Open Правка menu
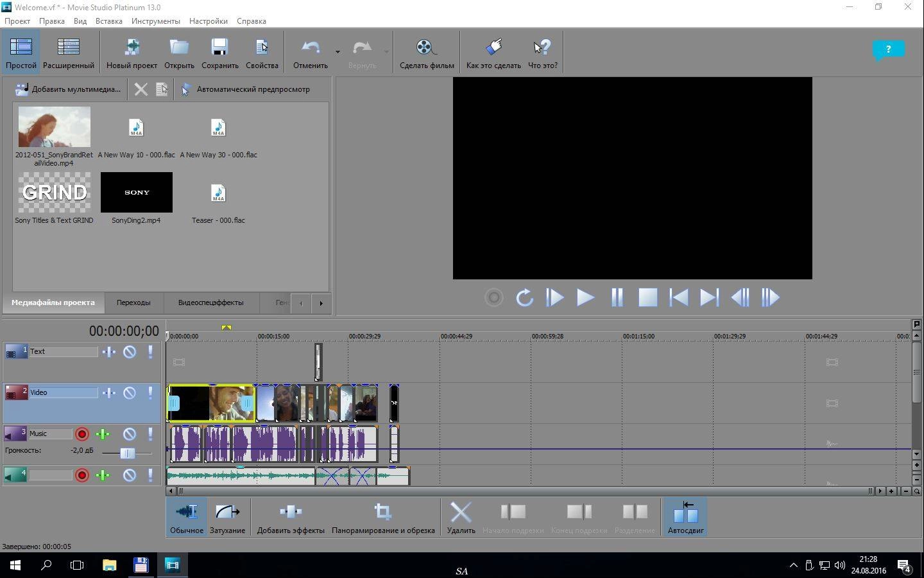The image size is (924, 578). pyautogui.click(x=52, y=21)
